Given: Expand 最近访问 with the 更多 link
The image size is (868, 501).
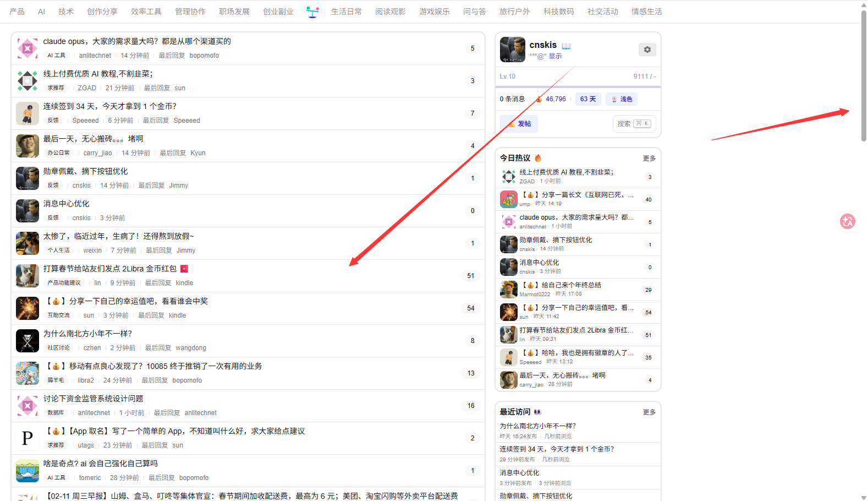Looking at the screenshot, I should pyautogui.click(x=649, y=412).
